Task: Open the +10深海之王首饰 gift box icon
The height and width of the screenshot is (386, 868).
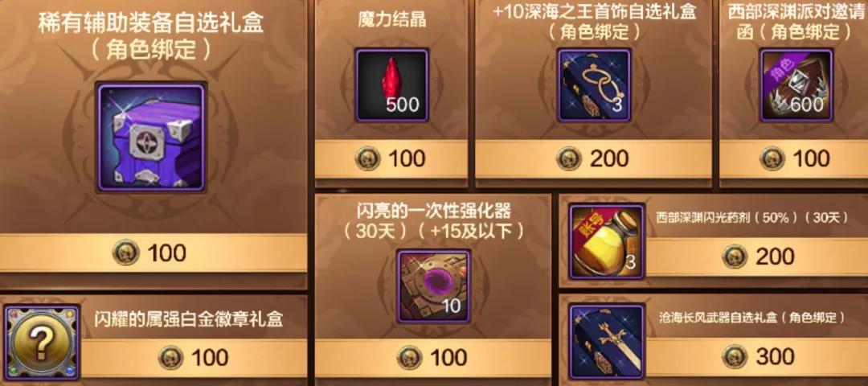Action: 594,85
